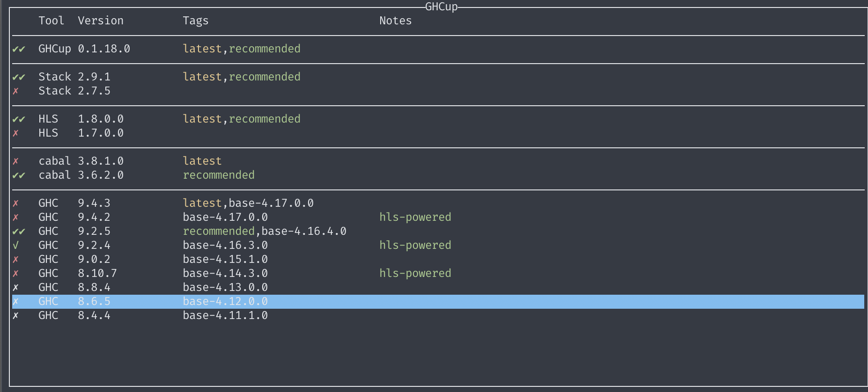Screen dimensions: 868x392
Task: Click the double checkmark beside GHCup 0.1.18.0
Action: coord(19,49)
